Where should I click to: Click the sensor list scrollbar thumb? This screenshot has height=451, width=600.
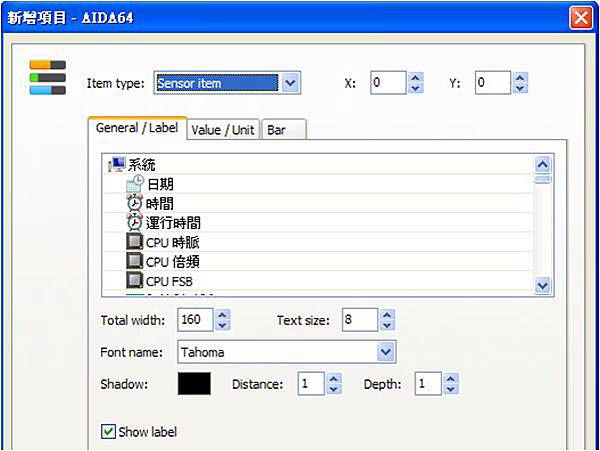(x=543, y=179)
